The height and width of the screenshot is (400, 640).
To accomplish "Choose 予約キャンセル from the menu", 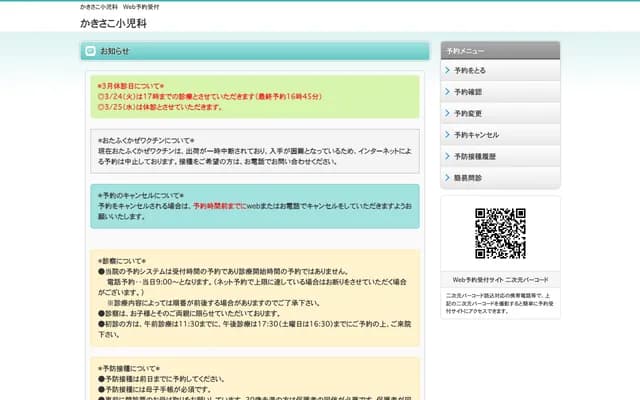I will click(476, 135).
